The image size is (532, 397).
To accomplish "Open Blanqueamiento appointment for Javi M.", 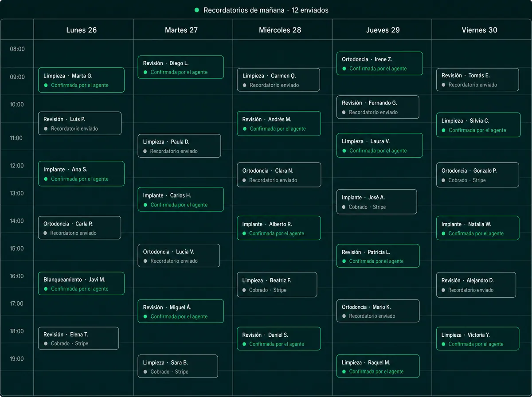I will (81, 284).
